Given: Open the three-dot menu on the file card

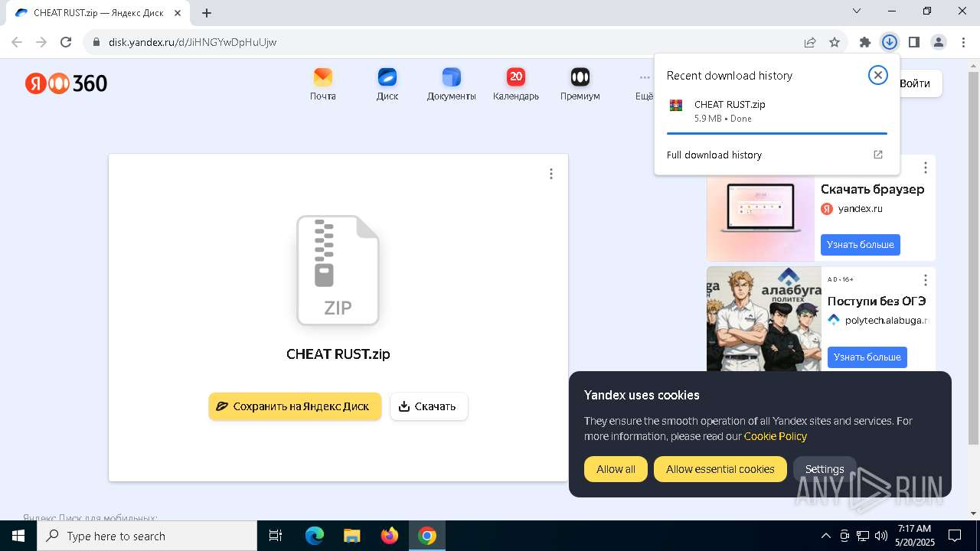Looking at the screenshot, I should click(x=550, y=174).
